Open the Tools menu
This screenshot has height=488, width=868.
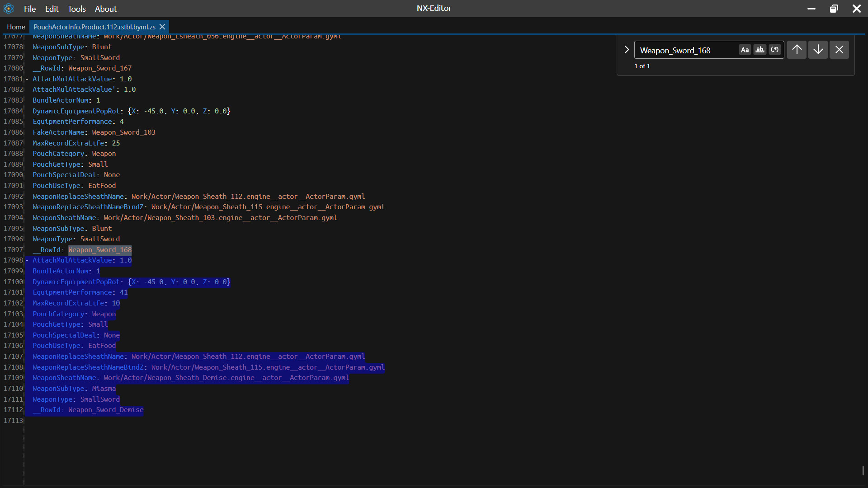pos(77,9)
